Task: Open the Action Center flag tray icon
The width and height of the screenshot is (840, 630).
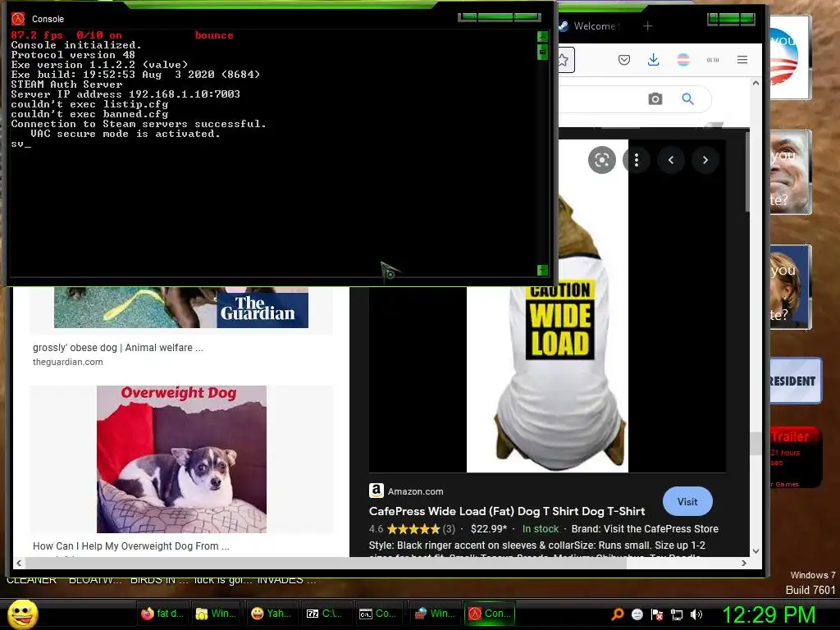Action: [657, 614]
